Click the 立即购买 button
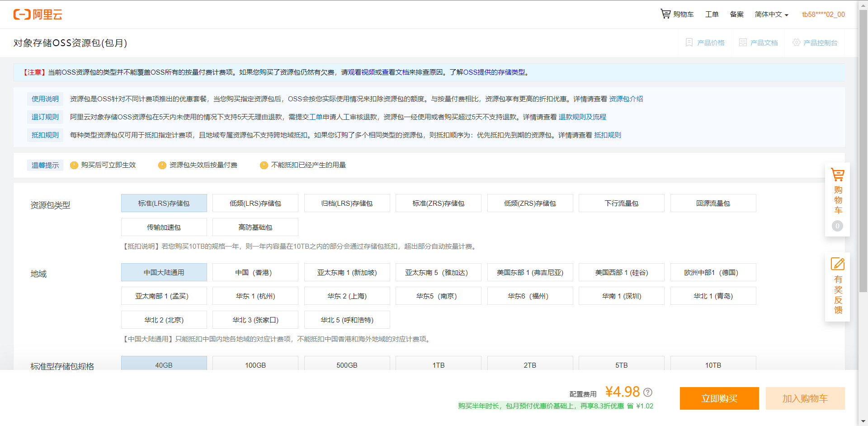Viewport: 868px width, 426px height. (719, 398)
